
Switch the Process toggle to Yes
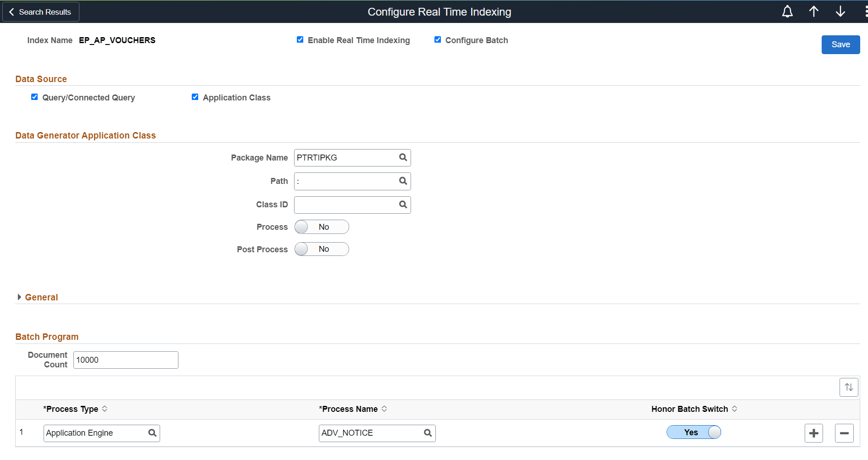(321, 227)
